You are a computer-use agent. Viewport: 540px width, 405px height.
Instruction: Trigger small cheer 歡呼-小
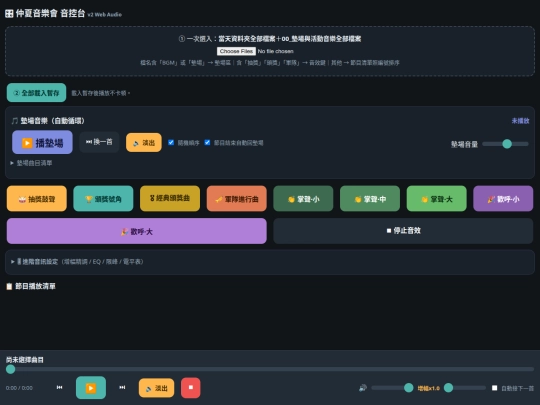[x=503, y=199]
